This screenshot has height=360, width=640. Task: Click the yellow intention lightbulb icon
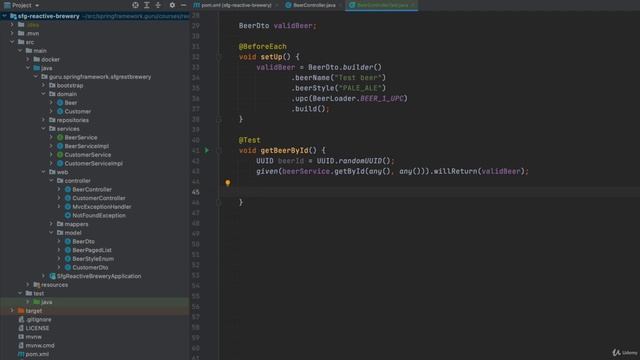[228, 183]
